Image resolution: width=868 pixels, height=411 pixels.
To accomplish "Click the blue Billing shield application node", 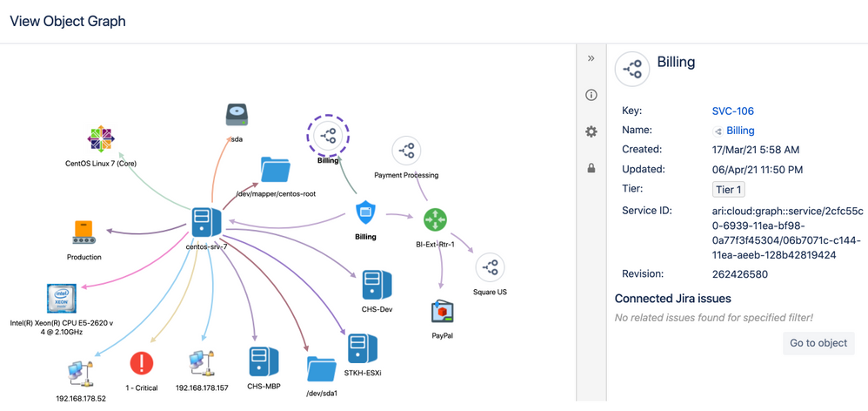I will pyautogui.click(x=365, y=214).
